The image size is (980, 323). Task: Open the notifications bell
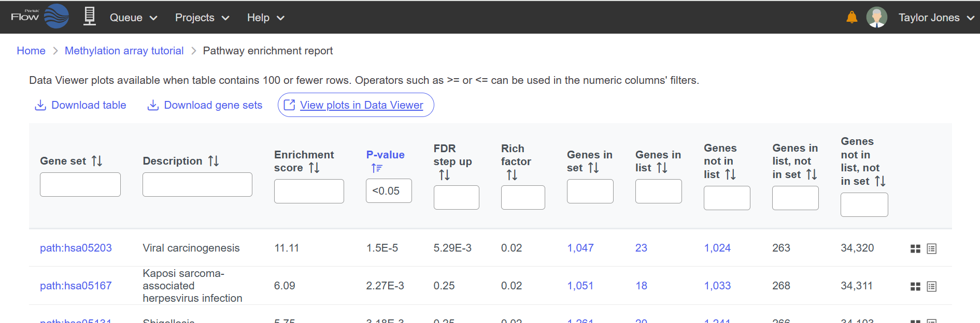click(x=851, y=18)
